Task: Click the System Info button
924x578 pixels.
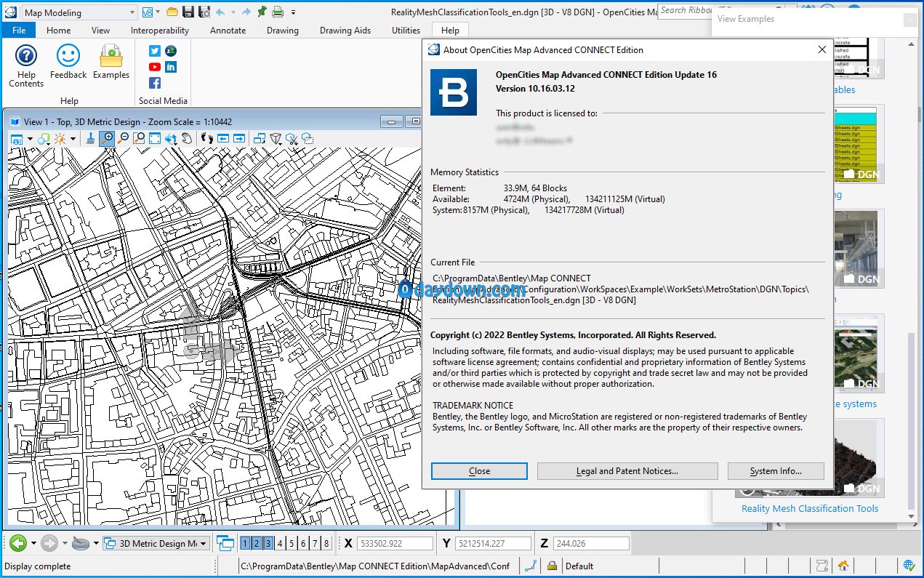Action: point(776,471)
